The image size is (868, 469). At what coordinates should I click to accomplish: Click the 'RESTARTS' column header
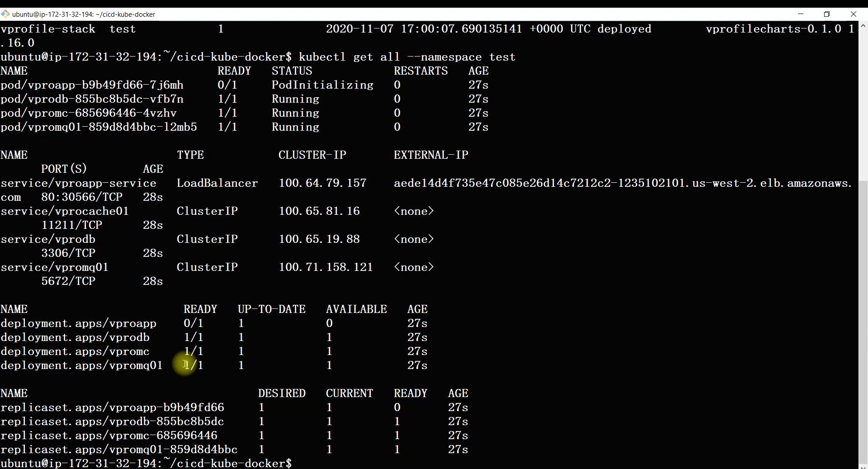(421, 71)
